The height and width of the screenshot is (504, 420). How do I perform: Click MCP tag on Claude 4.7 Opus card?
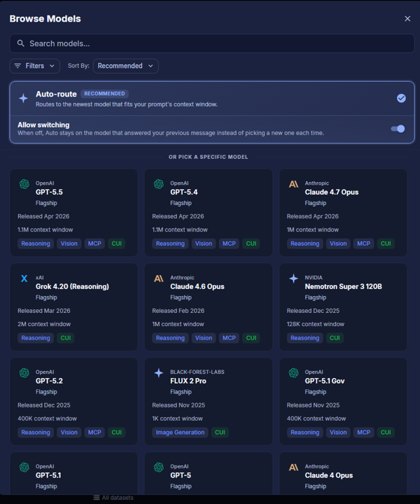coord(364,244)
